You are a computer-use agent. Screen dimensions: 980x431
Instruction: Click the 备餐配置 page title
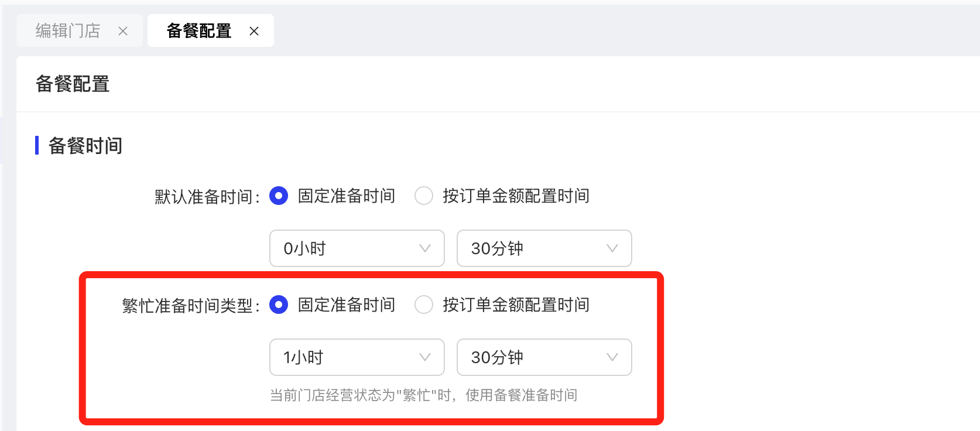tap(73, 84)
